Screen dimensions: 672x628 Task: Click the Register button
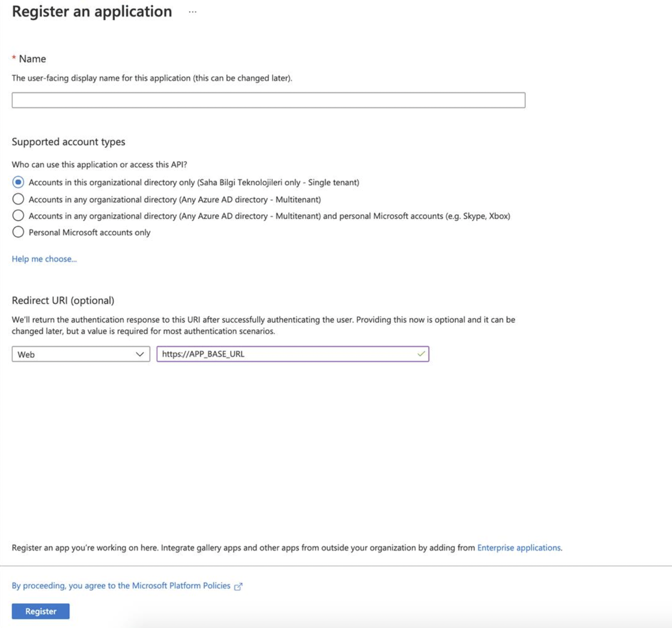(41, 611)
